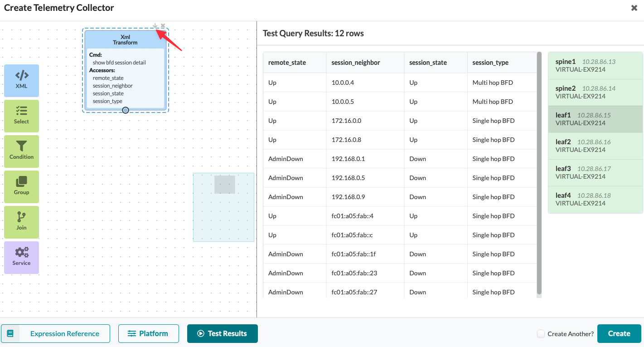This screenshot has width=644, height=347.
Task: Click the session_state column header
Action: click(x=436, y=63)
